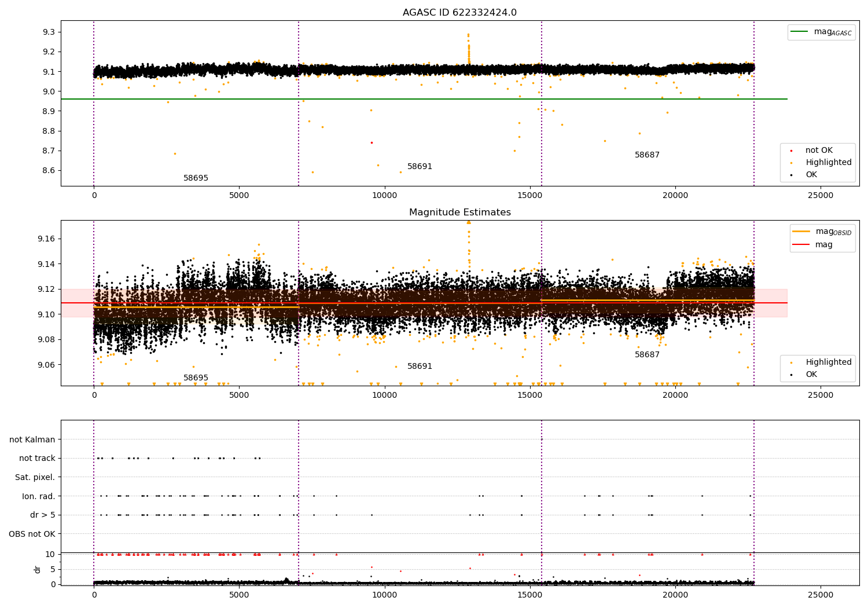Select the 58687 annotation in the top plot
Image resolution: width=868 pixels, height=608 pixels.
pyautogui.click(x=647, y=155)
